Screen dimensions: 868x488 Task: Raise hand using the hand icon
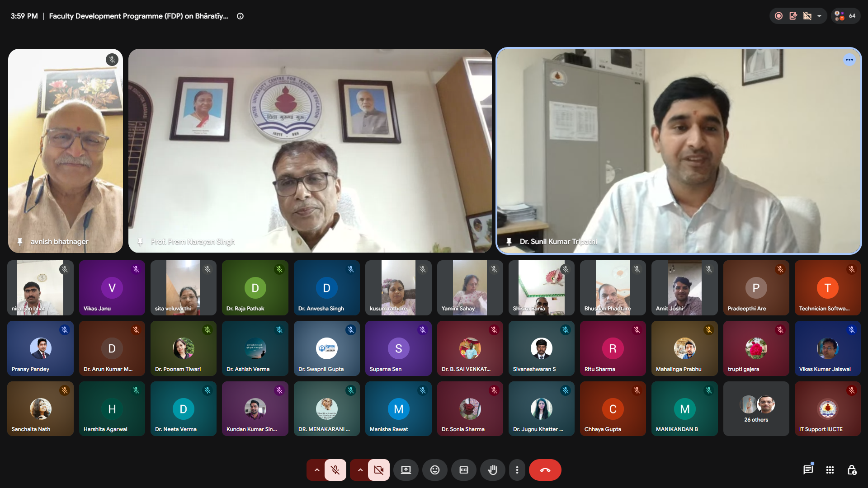coord(492,470)
